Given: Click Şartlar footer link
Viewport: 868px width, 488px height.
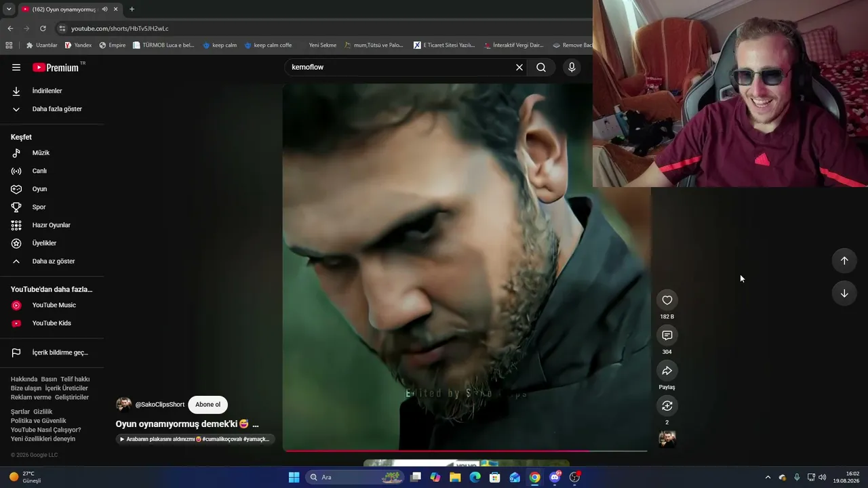Looking at the screenshot, I should (20, 412).
